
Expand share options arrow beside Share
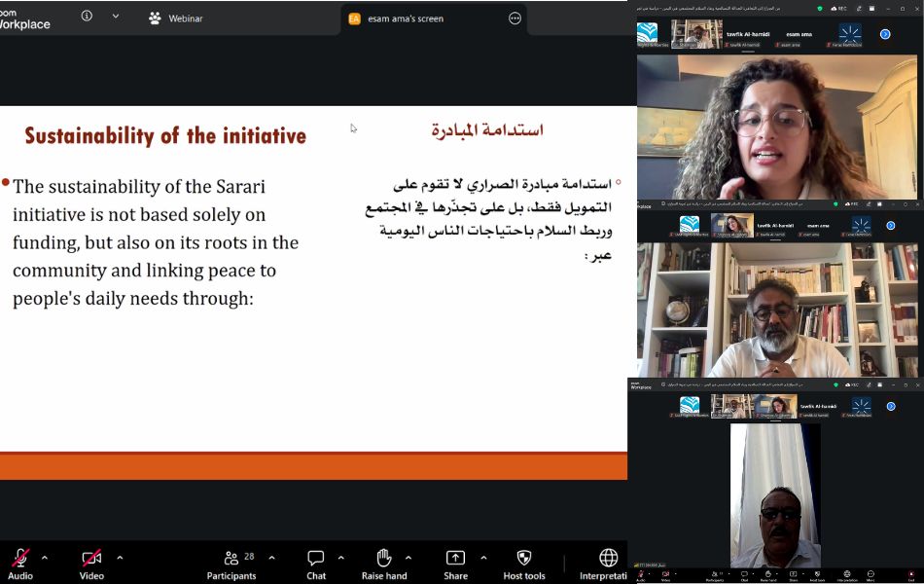(x=483, y=558)
